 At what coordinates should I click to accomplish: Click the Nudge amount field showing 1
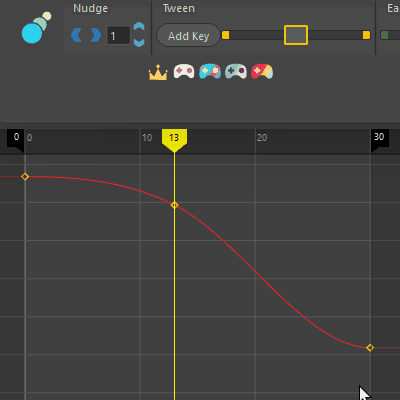(118, 35)
